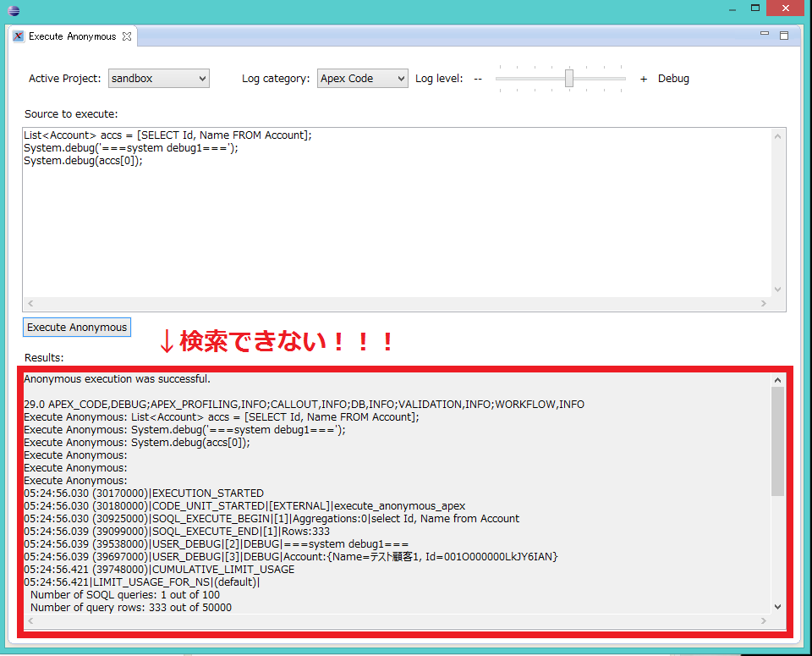Click the up arrow on the Results scrollbar
Viewport: 812px width, 656px height.
(x=779, y=379)
